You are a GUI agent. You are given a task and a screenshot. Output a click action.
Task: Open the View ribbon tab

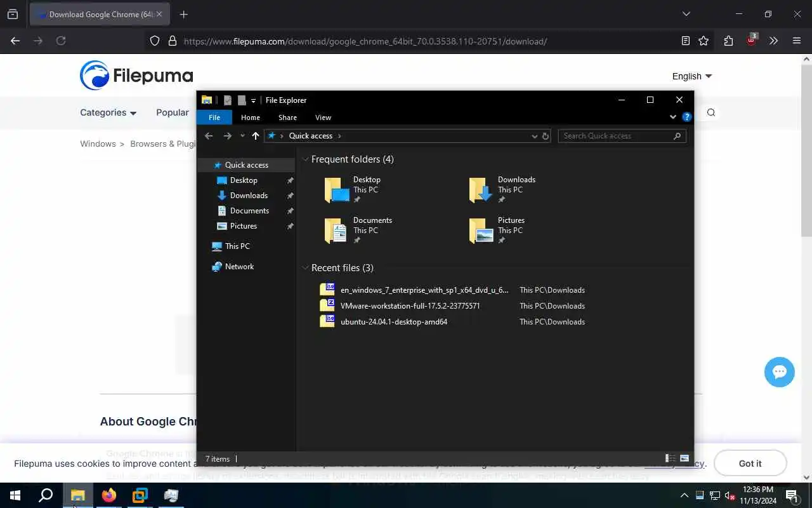pos(324,117)
